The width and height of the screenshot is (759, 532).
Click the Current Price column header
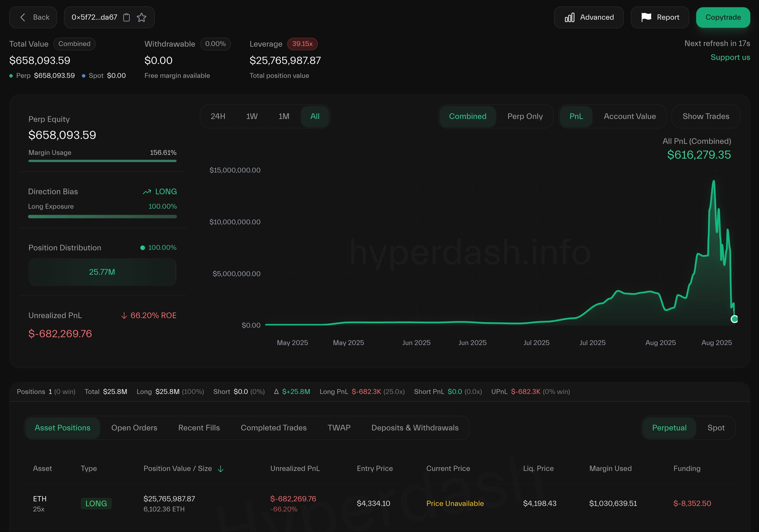pyautogui.click(x=448, y=469)
